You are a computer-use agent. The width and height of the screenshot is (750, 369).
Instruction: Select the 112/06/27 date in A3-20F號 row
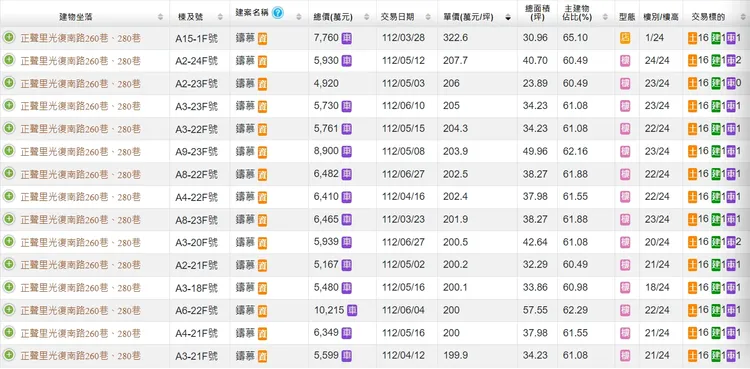tap(403, 242)
